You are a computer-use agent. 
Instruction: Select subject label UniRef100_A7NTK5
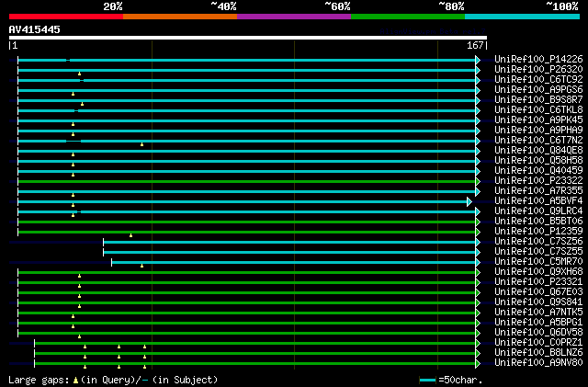[x=538, y=313]
